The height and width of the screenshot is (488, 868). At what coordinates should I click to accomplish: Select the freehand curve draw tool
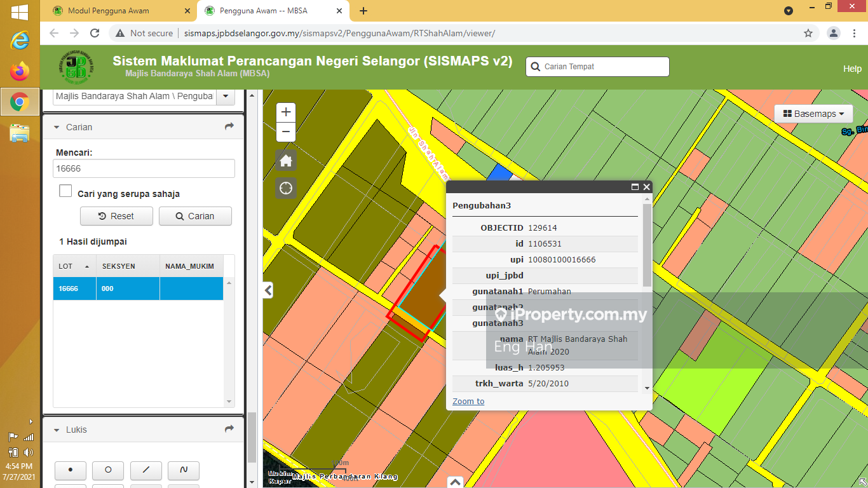[184, 470]
